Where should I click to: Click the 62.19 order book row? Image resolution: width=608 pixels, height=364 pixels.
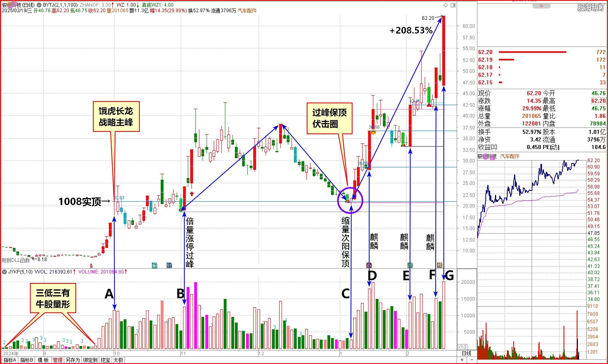point(542,60)
